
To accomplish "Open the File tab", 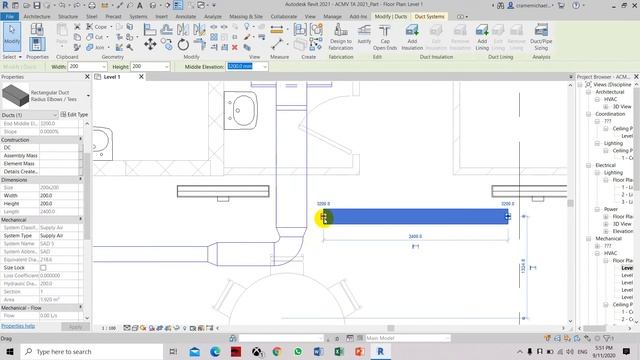I will (9, 17).
